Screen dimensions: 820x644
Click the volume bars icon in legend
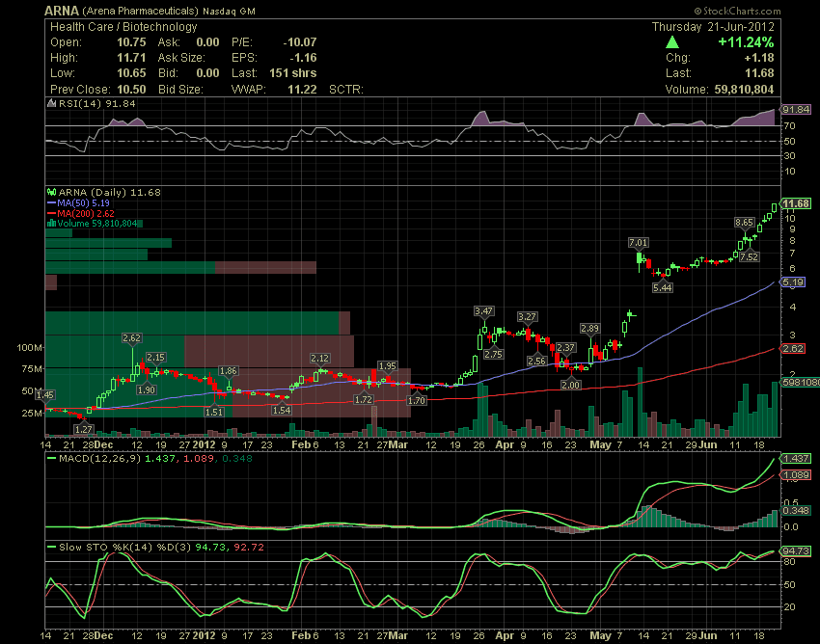(51, 224)
